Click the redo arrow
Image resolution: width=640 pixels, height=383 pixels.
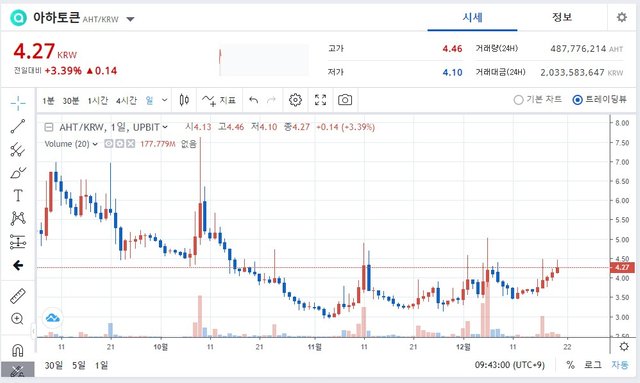tap(271, 100)
